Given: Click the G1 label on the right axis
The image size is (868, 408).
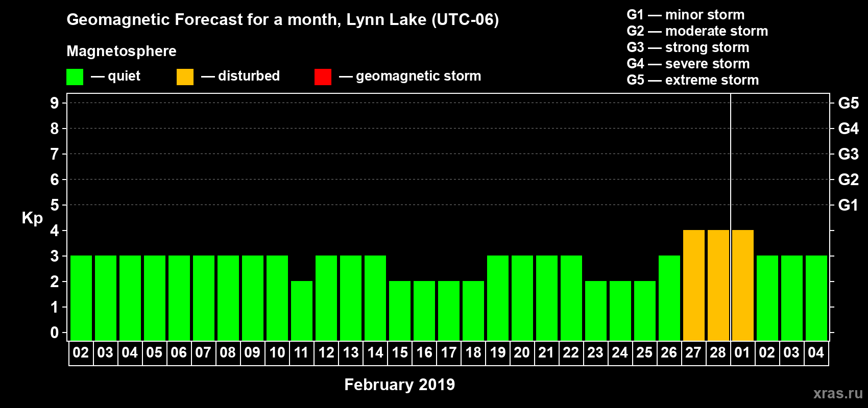Looking at the screenshot, I should (x=848, y=205).
